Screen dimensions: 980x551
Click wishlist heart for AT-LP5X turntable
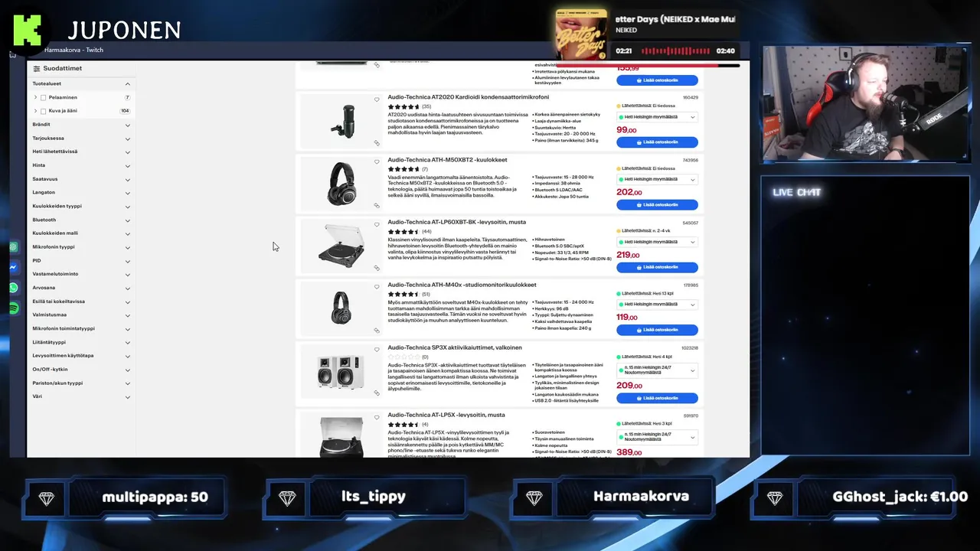377,417
